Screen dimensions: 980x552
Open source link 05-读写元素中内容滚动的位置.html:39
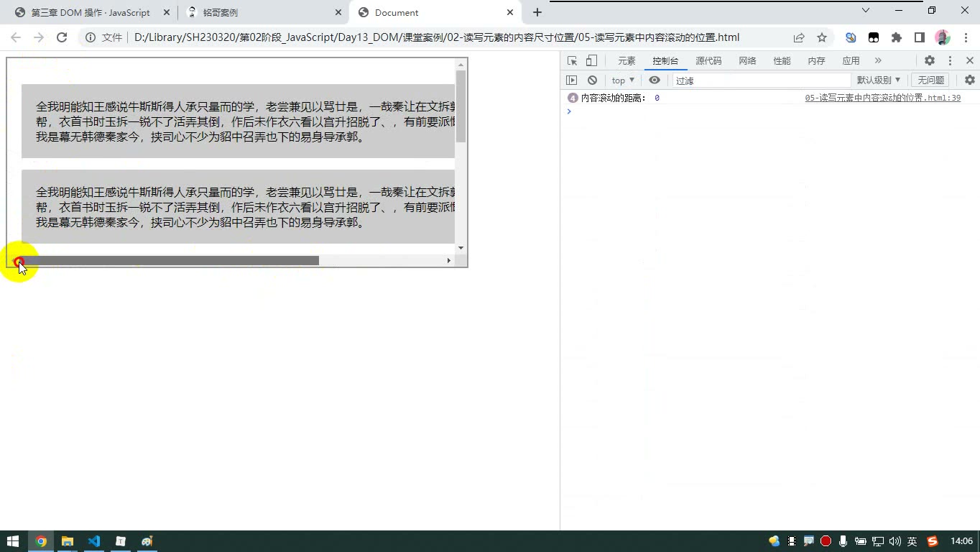click(x=882, y=98)
